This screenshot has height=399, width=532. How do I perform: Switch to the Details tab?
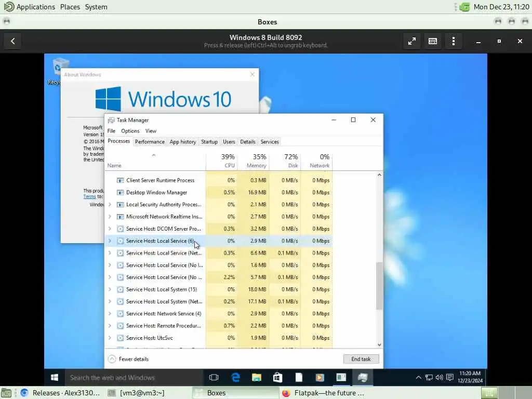coord(248,142)
